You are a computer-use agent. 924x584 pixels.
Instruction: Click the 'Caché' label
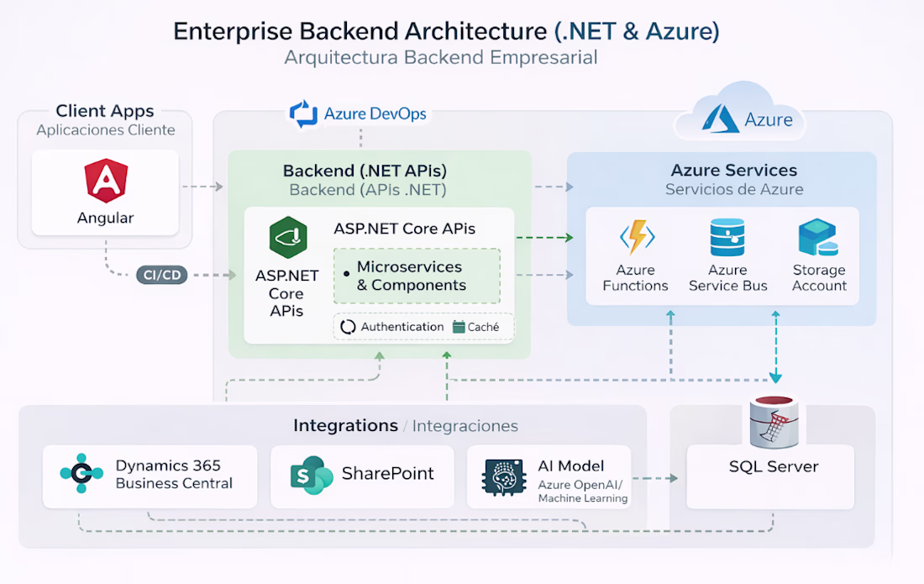483,327
